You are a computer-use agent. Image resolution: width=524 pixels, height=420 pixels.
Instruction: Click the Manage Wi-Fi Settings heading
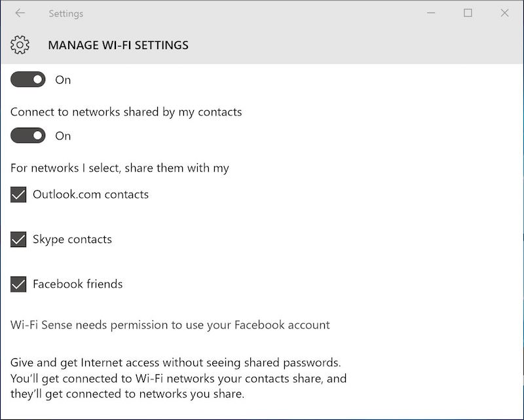pyautogui.click(x=119, y=45)
